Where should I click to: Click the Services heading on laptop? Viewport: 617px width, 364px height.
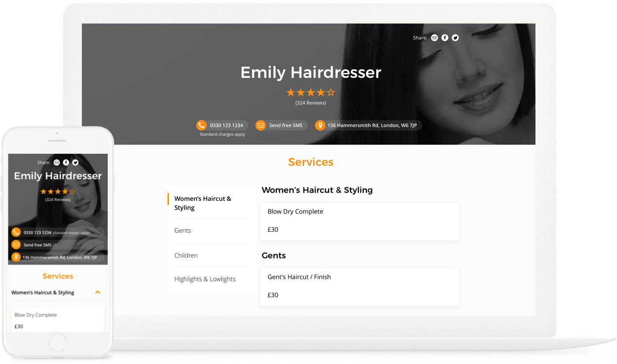click(311, 162)
